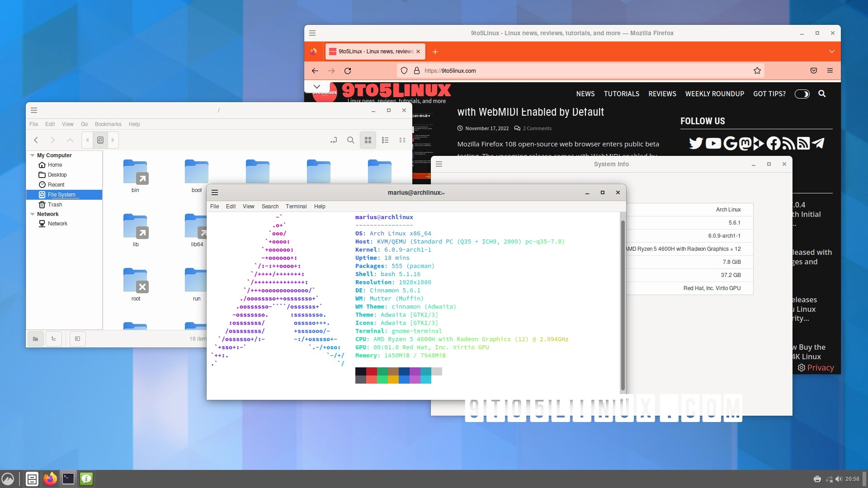Collapse the Network section in Nemo sidebar
The image size is (868, 488).
[x=32, y=214]
